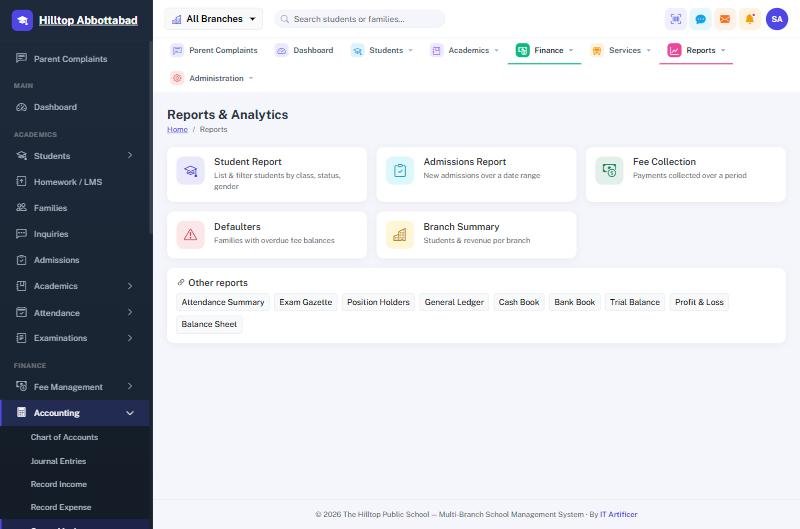Click the Student Report graduation cap icon
This screenshot has height=529, width=800.
[x=190, y=170]
